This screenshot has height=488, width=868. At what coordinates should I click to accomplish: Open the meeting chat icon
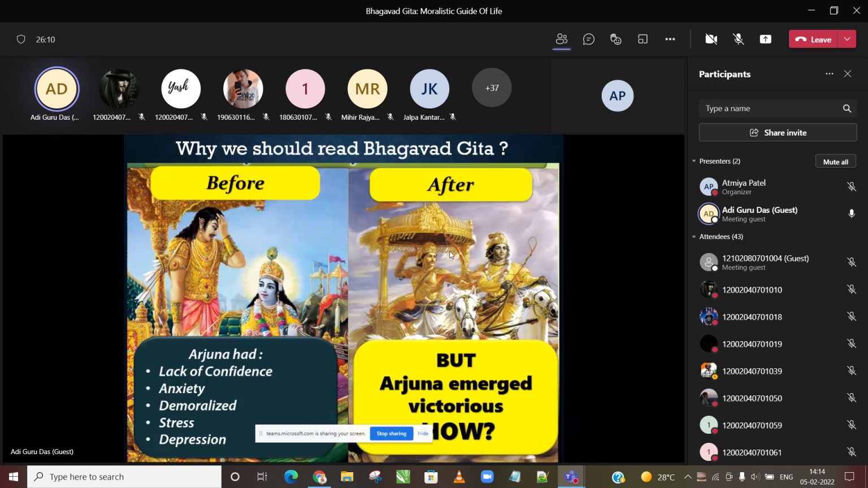(588, 39)
